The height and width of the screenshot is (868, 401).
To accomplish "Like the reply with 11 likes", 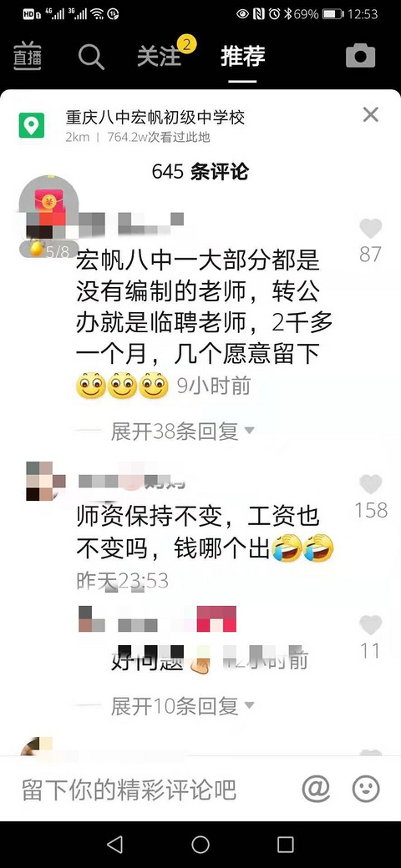I will pyautogui.click(x=371, y=625).
